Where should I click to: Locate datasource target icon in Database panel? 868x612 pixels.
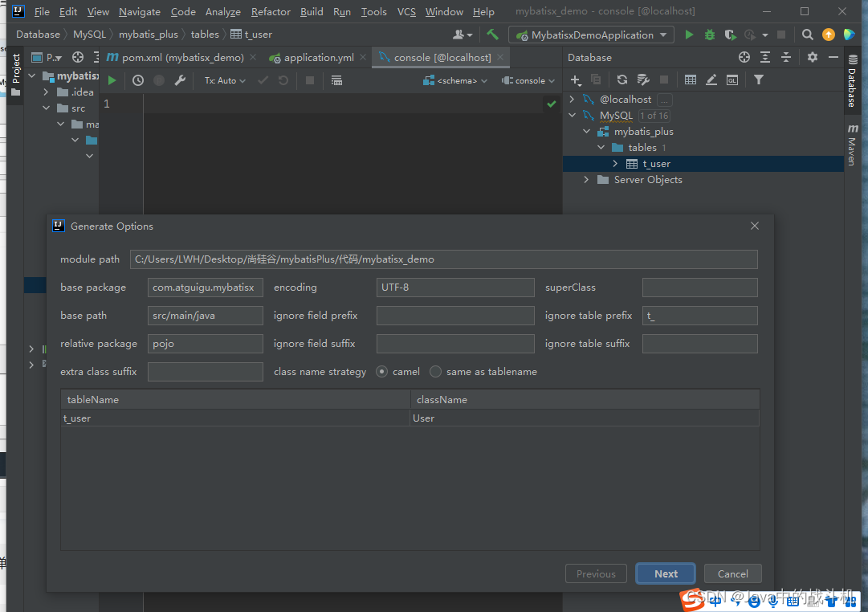click(744, 57)
